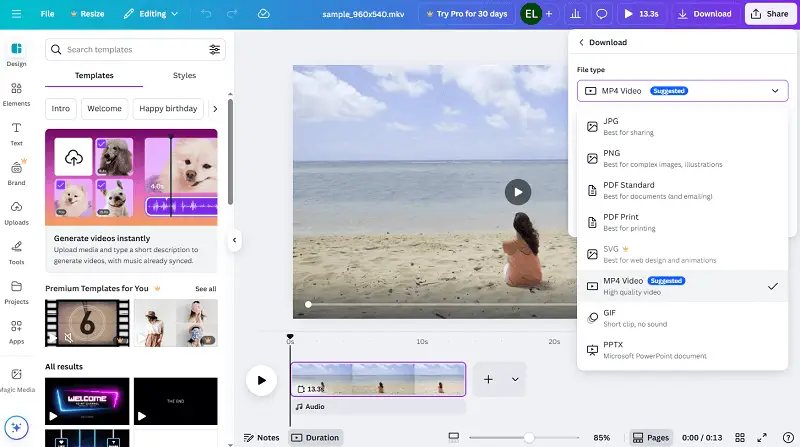
Task: Expand the Editing mode dropdown
Action: (x=151, y=14)
